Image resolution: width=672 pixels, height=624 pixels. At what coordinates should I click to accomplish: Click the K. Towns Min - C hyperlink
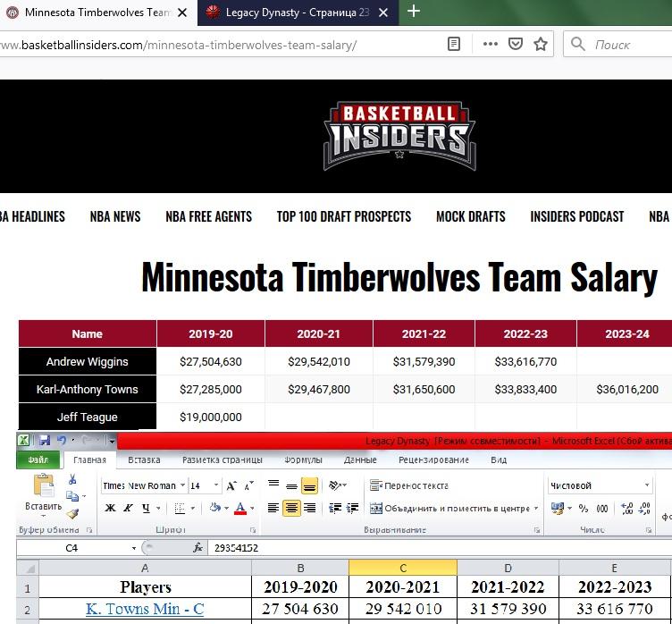pyautogui.click(x=145, y=609)
